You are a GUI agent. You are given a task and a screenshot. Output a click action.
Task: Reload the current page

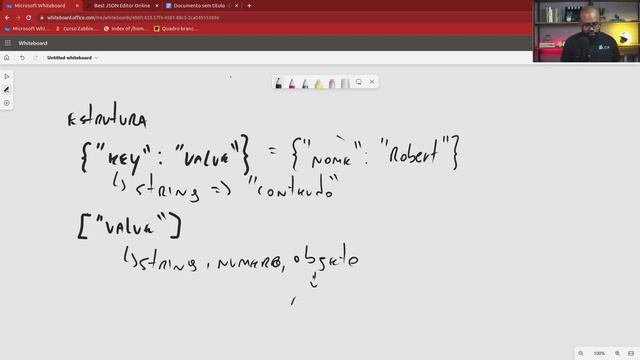click(x=29, y=18)
